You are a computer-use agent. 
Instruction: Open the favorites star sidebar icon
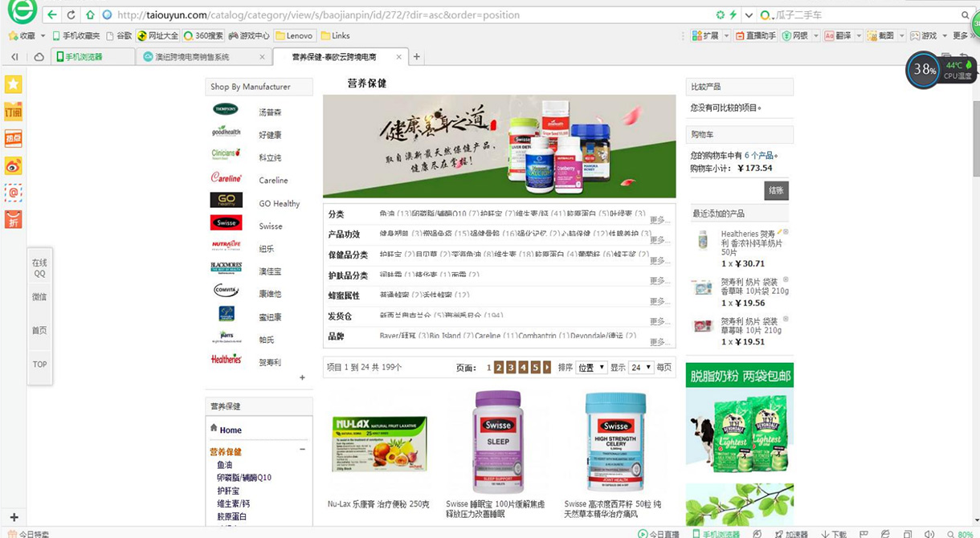click(13, 84)
